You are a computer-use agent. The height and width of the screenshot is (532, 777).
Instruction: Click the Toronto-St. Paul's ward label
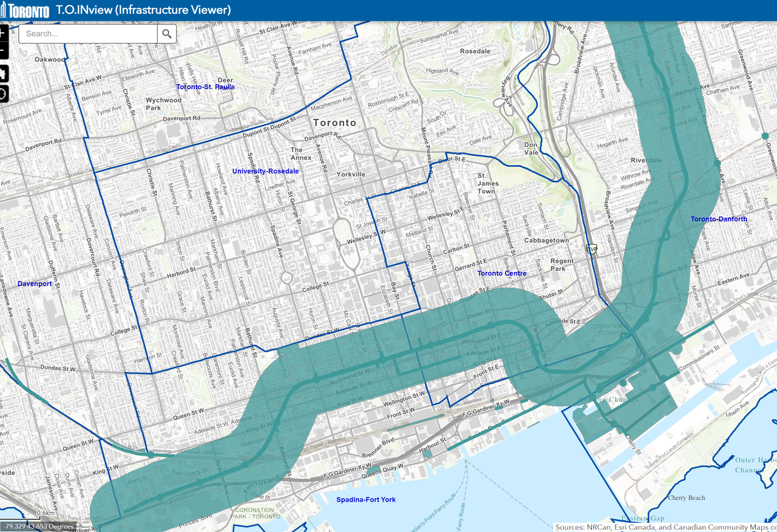coord(205,87)
